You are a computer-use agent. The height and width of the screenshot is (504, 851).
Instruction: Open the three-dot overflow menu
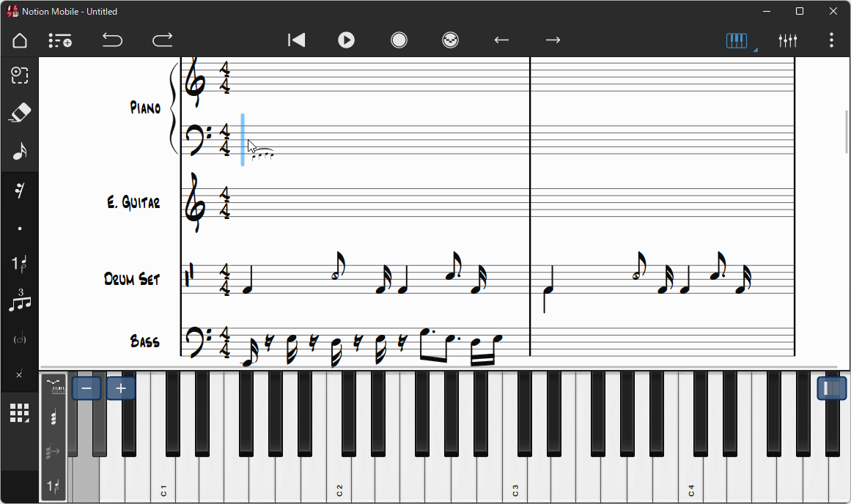tap(831, 40)
